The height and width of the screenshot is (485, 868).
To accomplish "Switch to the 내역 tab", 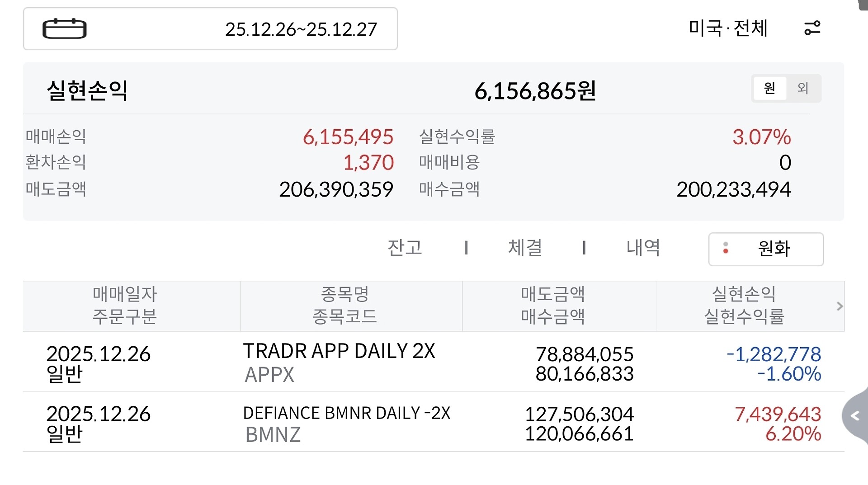I will coord(643,248).
